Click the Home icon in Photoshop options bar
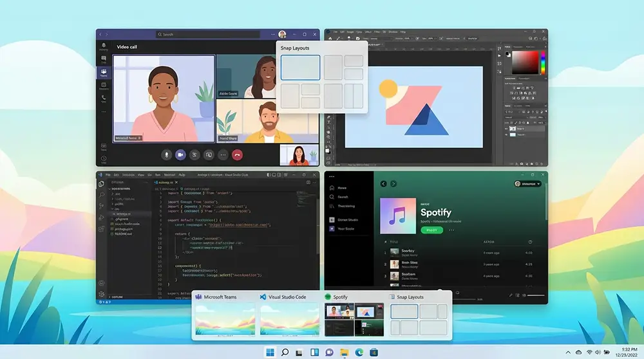Screen dimensions: 644x359 click(x=330, y=39)
